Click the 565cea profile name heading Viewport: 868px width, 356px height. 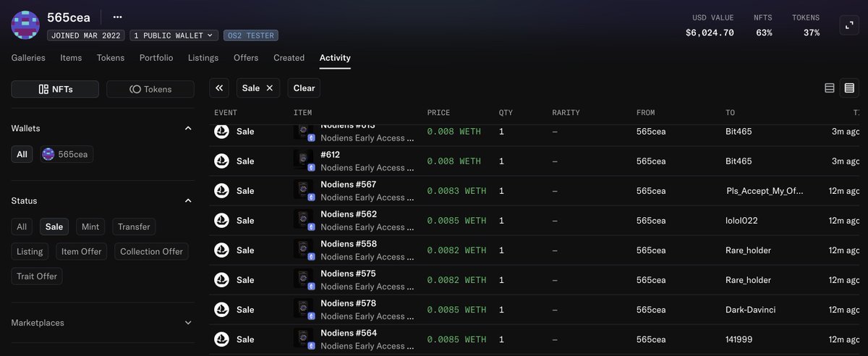click(69, 17)
